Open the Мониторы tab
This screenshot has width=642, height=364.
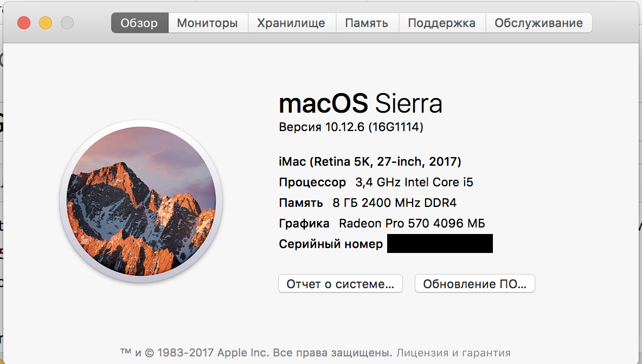(x=208, y=23)
